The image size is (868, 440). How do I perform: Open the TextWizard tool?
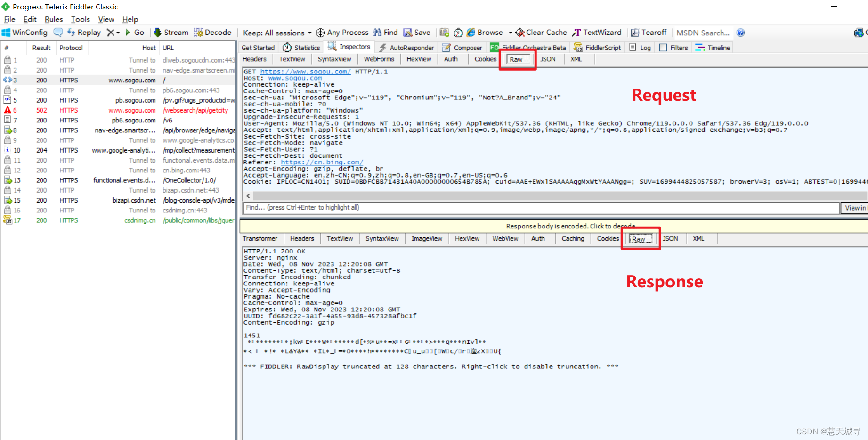(x=597, y=33)
